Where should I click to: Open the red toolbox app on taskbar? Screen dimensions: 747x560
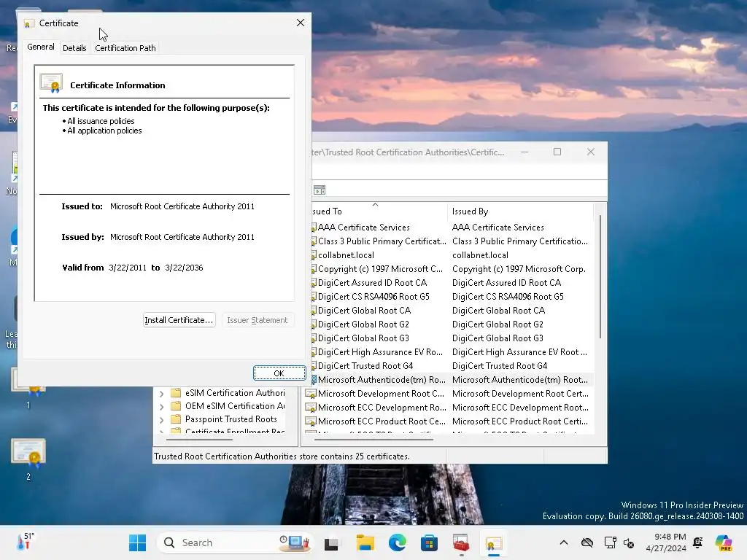point(461,542)
